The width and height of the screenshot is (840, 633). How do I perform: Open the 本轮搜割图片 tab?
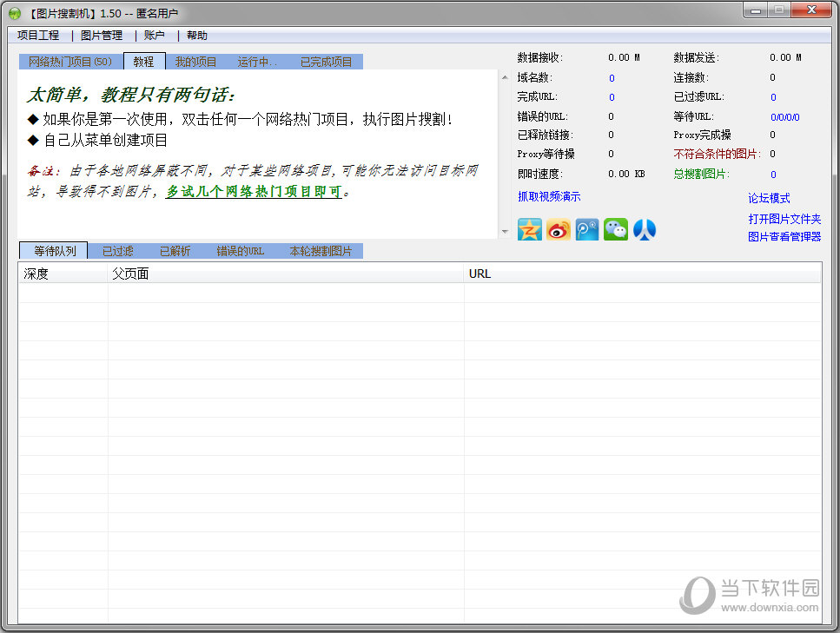(321, 251)
